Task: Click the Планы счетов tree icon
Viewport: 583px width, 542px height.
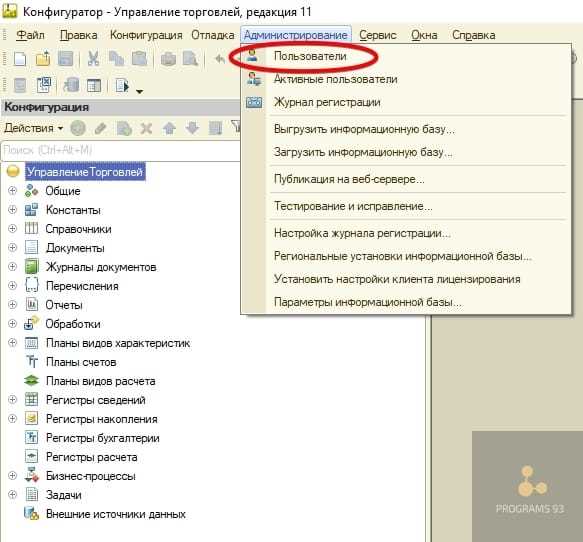Action: tap(32, 361)
